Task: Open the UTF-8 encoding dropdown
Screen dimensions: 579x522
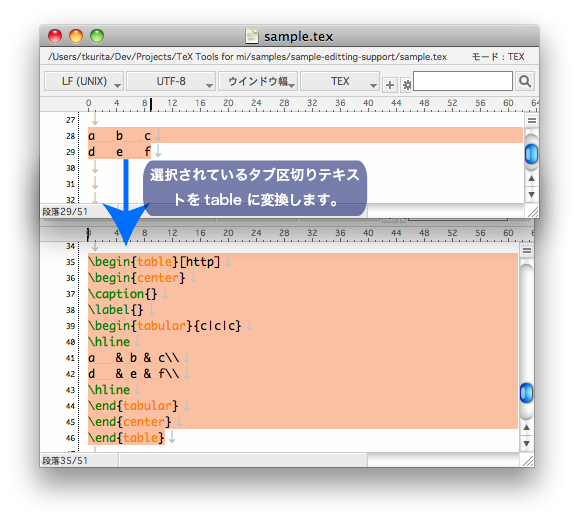Action: tap(171, 81)
